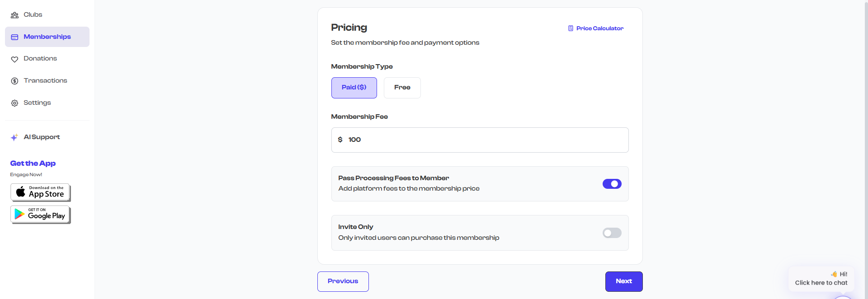The width and height of the screenshot is (868, 299).
Task: Click 'Set the membership fee and payment options' text
Action: 405,43
